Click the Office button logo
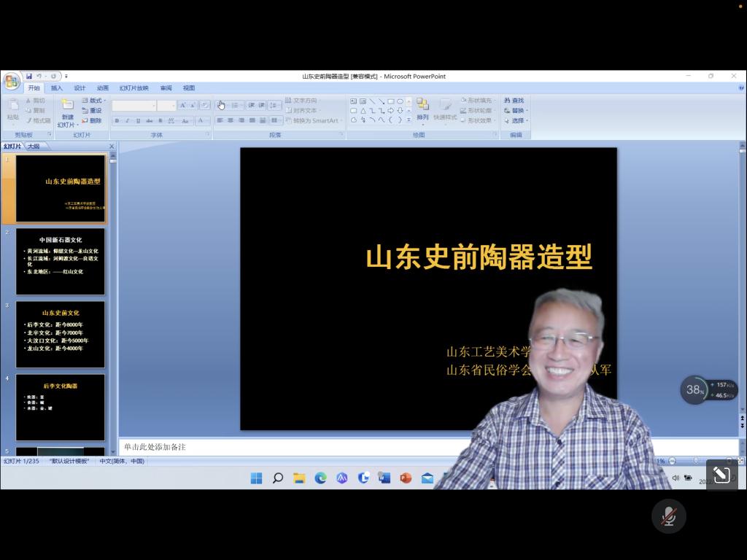Screen dimensions: 747x560 coord(11,81)
